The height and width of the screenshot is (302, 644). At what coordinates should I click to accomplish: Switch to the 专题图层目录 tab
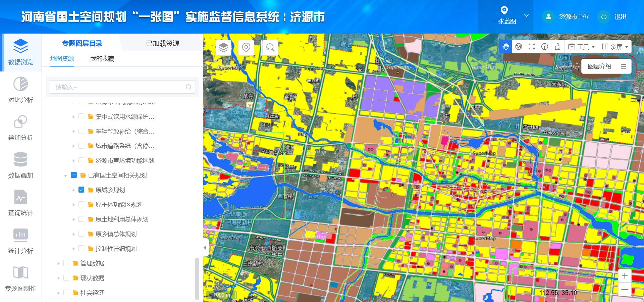point(82,43)
